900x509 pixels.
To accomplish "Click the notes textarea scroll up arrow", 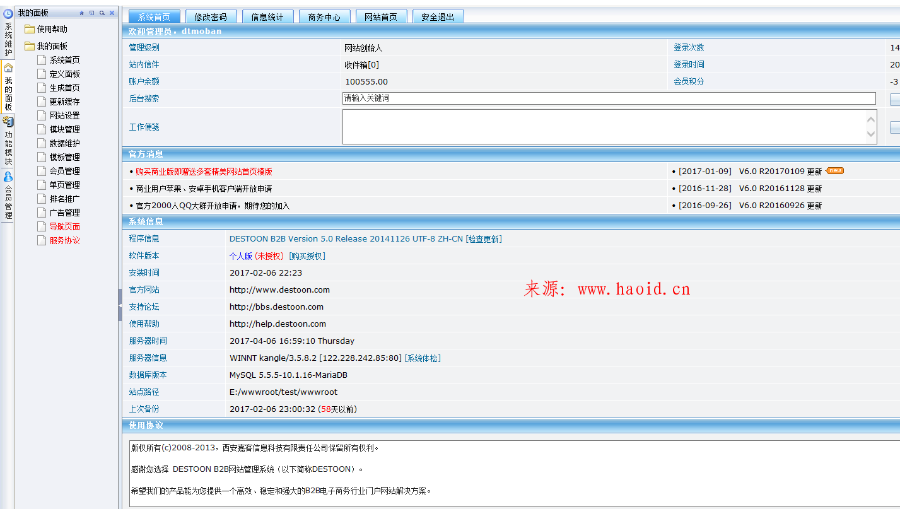I will coord(871,119).
